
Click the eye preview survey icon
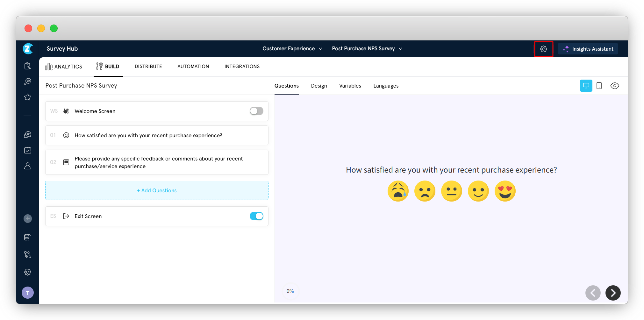pyautogui.click(x=614, y=86)
